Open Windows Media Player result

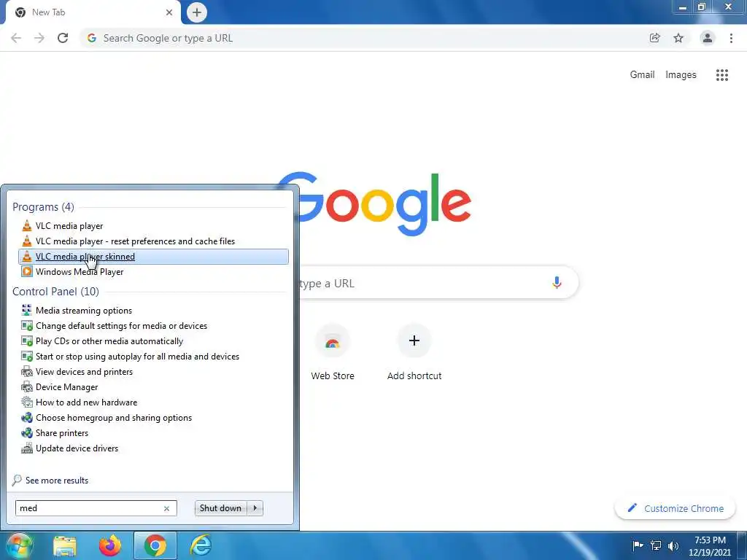click(79, 272)
